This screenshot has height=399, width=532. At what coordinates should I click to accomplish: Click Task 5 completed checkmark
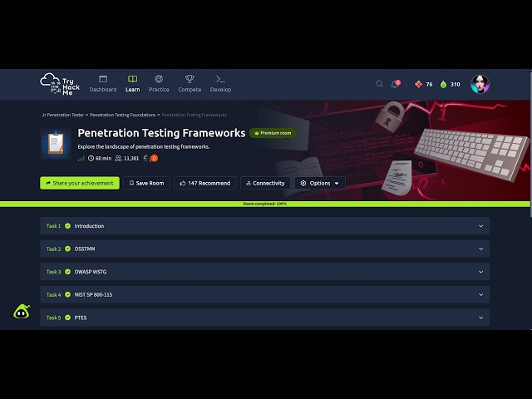pyautogui.click(x=68, y=318)
